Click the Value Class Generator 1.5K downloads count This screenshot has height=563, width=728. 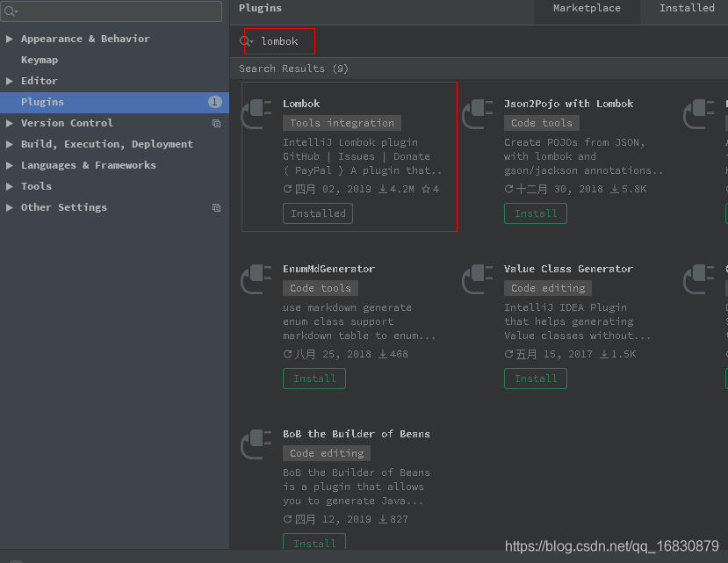coord(617,355)
